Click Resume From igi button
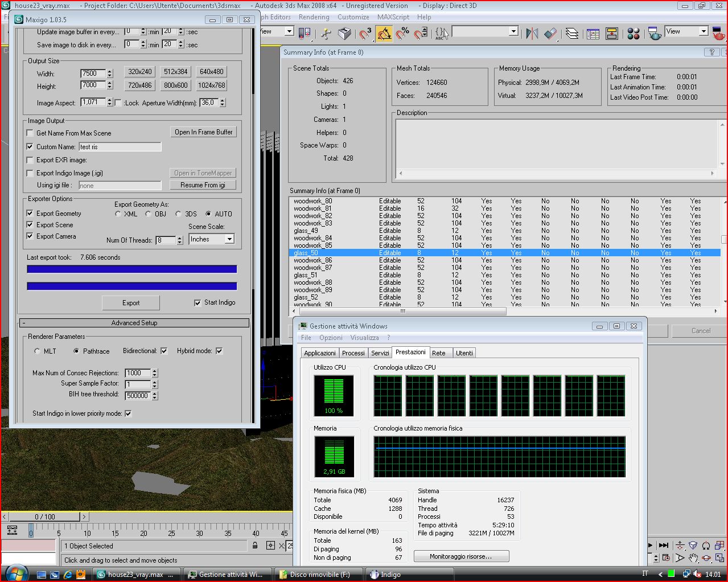The width and height of the screenshot is (728, 582). coord(203,185)
